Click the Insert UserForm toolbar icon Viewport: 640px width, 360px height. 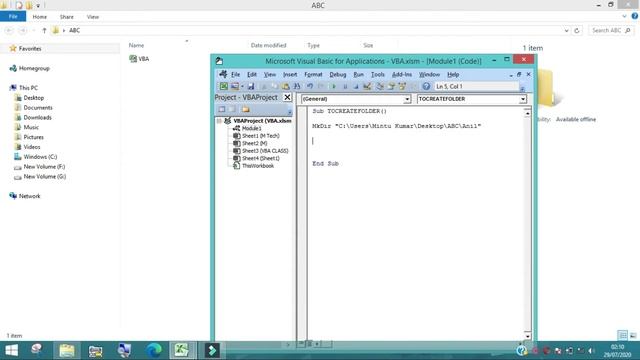tap(235, 86)
